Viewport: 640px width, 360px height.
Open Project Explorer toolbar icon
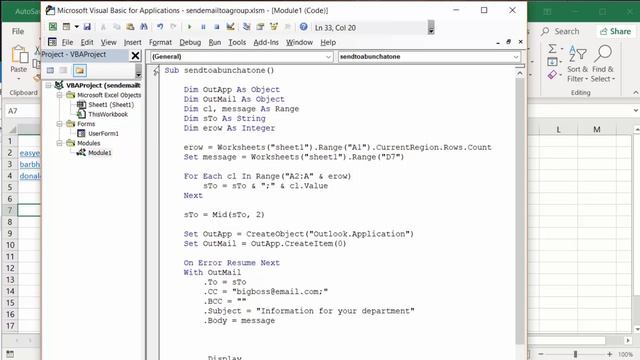246,27
